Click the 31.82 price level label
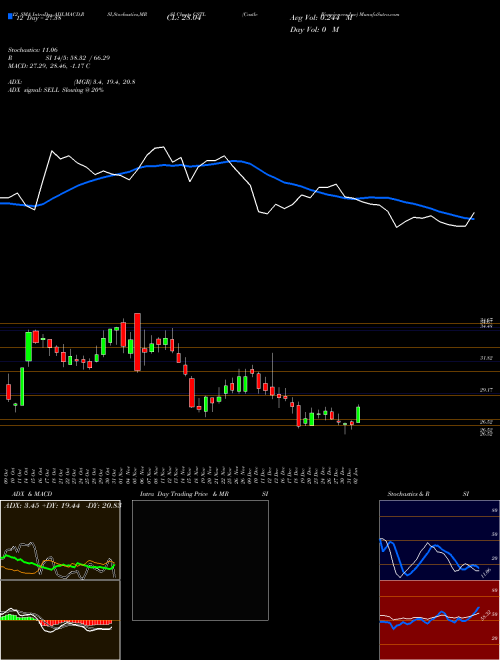The width and height of the screenshot is (500, 660). (487, 358)
